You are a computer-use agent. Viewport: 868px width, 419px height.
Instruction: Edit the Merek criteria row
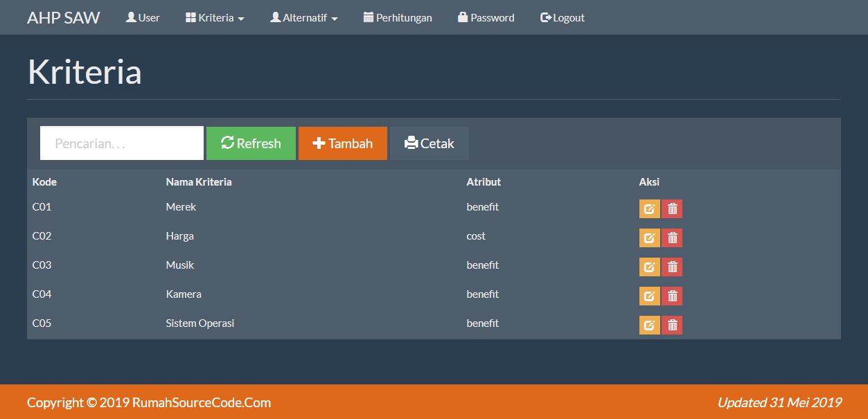point(649,208)
